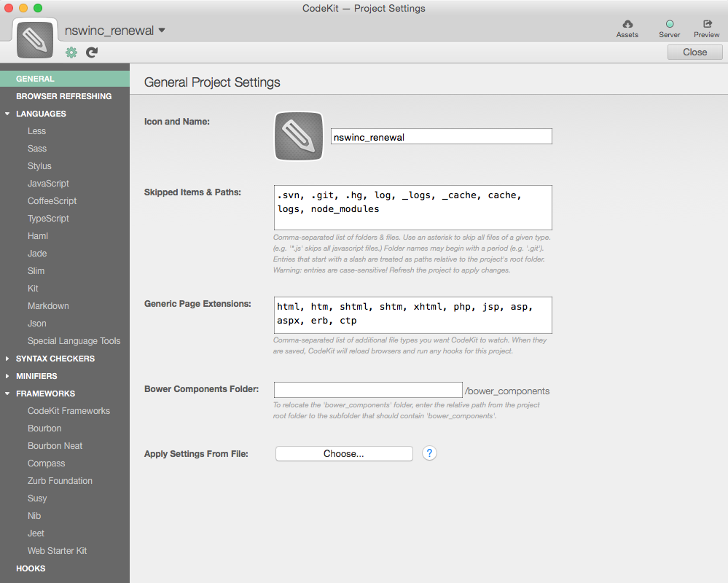Open Nib framework settings
The height and width of the screenshot is (583, 728).
(x=34, y=516)
